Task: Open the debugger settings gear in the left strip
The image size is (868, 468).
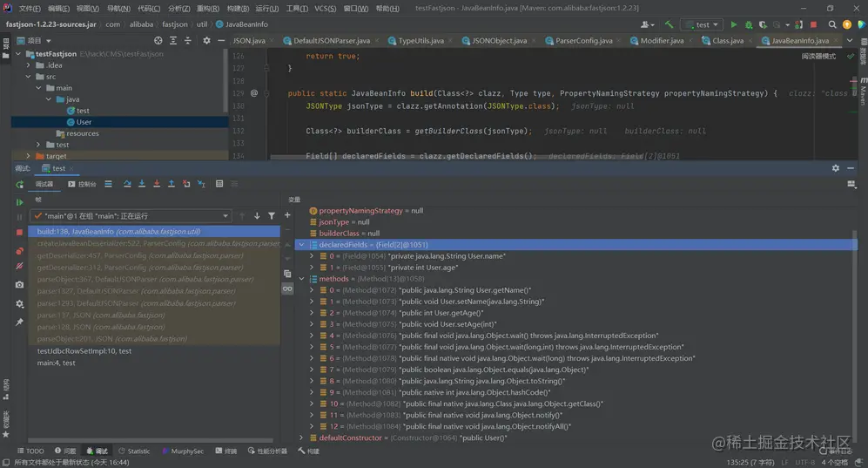Action: (19, 303)
